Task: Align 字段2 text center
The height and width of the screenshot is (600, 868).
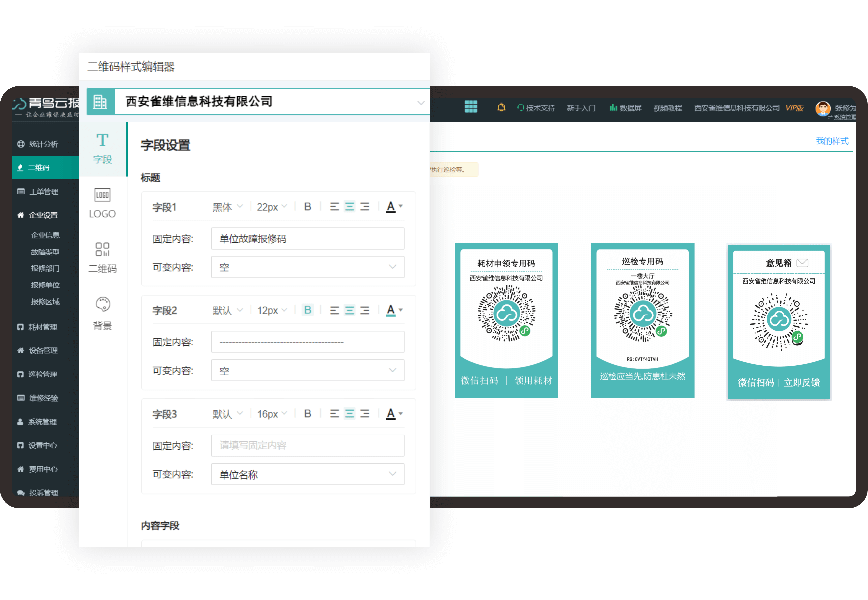Action: pos(349,310)
